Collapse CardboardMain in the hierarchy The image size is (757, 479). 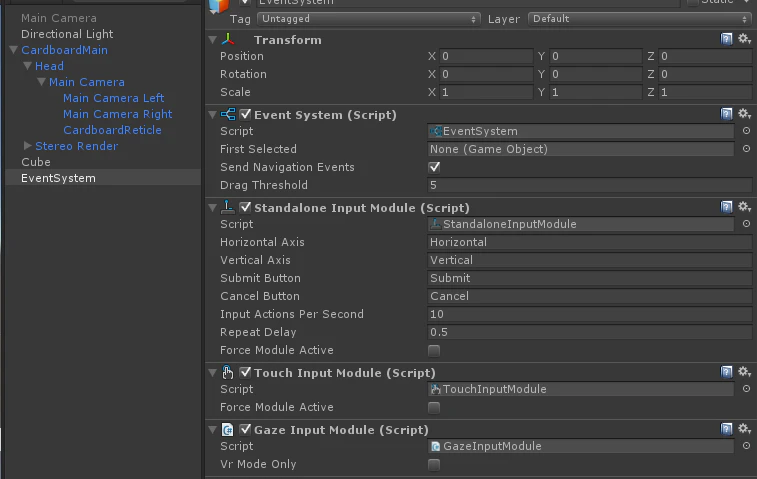point(14,50)
